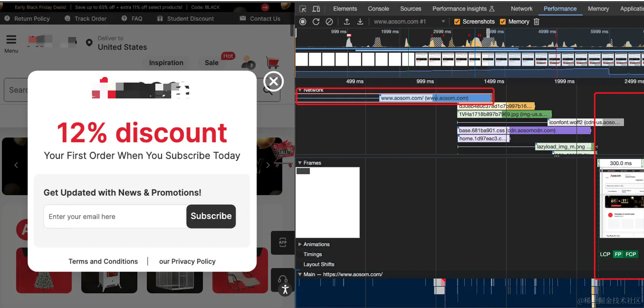644x308 pixels.
Task: Select the 1VHa1718b897b7969.jpg request bar
Action: coord(504,114)
